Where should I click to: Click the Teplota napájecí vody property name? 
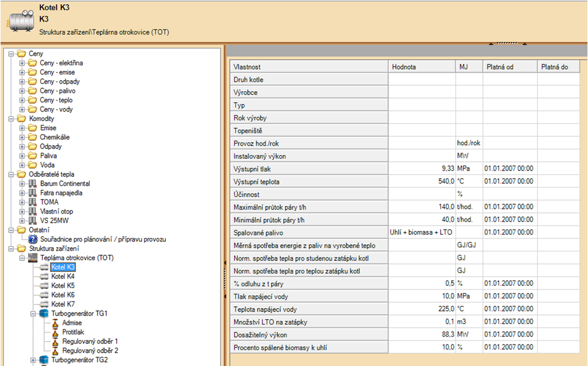(265, 309)
